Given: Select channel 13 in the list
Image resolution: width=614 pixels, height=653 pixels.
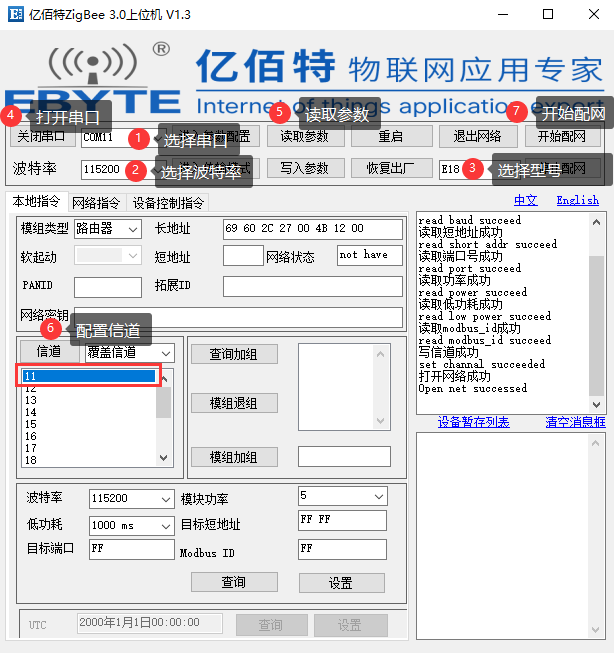Looking at the screenshot, I should [89, 400].
